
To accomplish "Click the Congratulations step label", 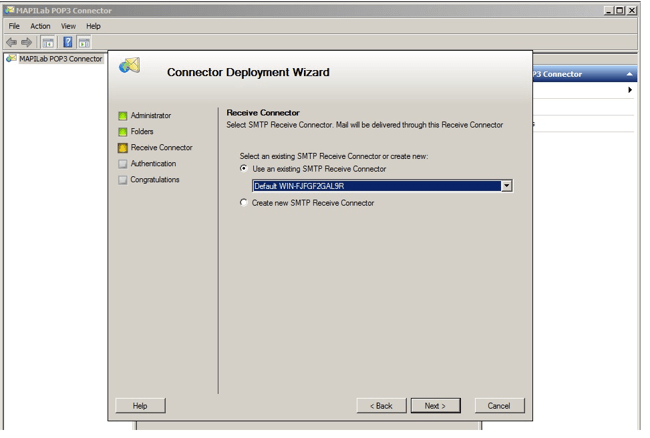I will click(x=155, y=180).
